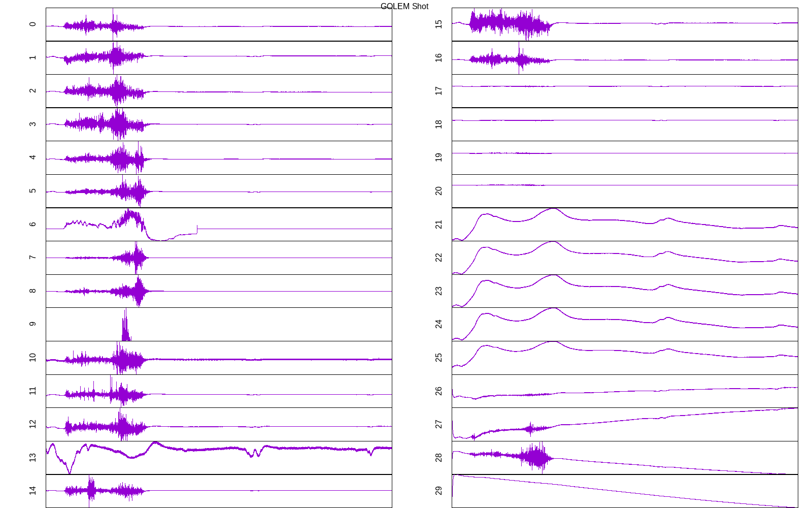This screenshot has height=508, width=812.
Task: Click the step edge in channel 6 trace
Action: point(197,229)
